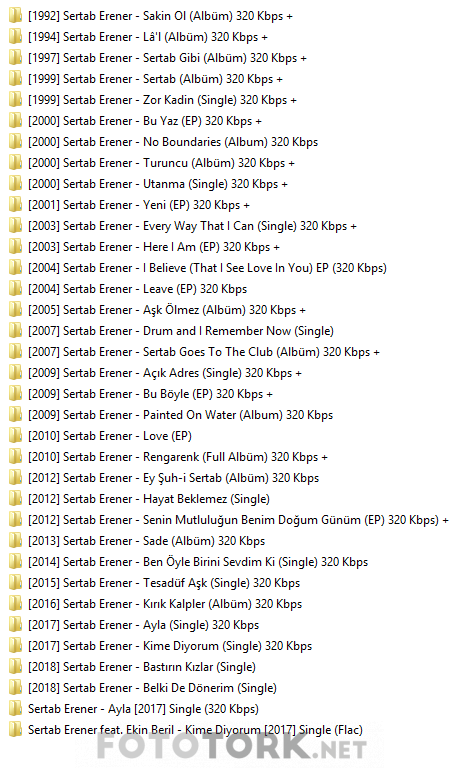Click folder icon beside Aşk Ölmez album

[15, 310]
